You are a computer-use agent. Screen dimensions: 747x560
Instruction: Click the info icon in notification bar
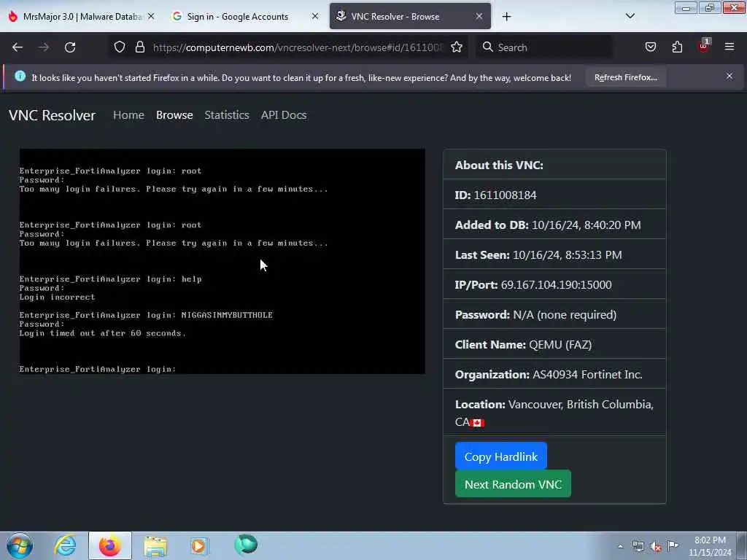pos(20,76)
